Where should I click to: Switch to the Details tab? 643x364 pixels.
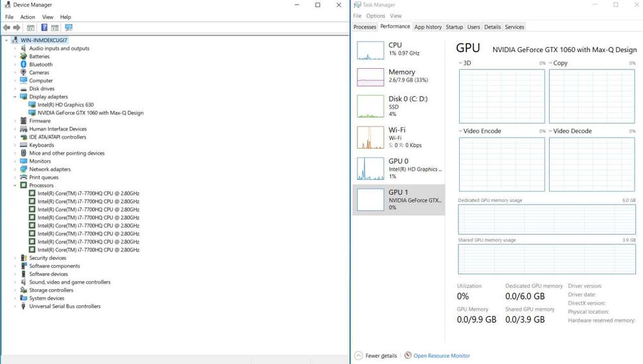[x=493, y=27]
